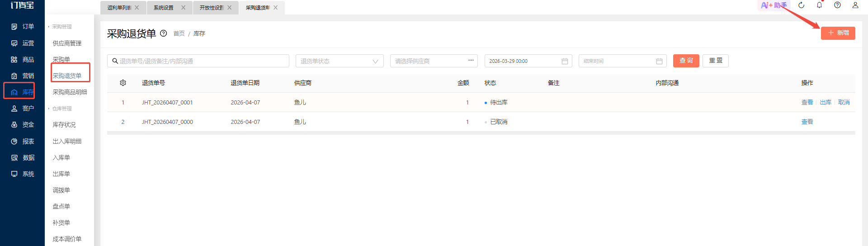Close the 返利单列表 tab
This screenshot has width=868, height=246.
(x=137, y=8)
